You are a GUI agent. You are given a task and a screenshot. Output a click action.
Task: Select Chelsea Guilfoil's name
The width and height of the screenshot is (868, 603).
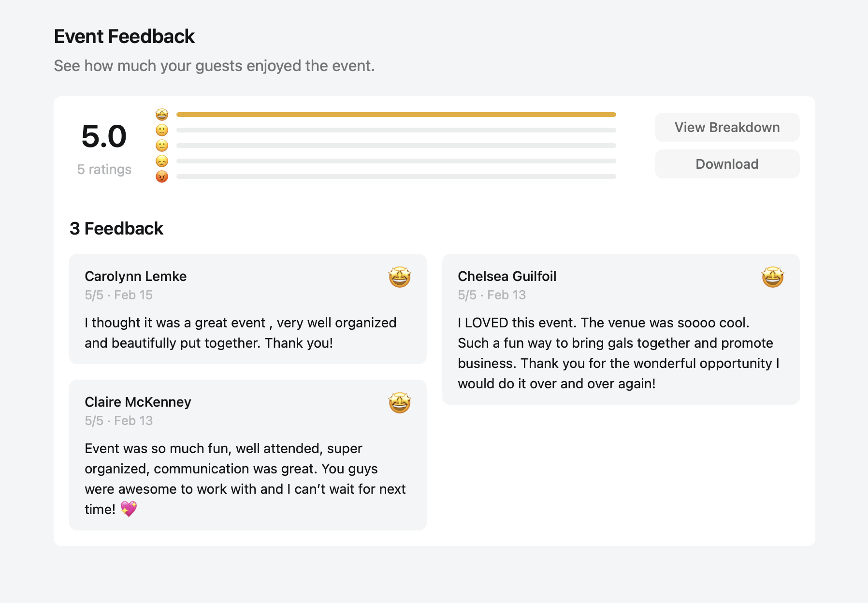pyautogui.click(x=507, y=276)
